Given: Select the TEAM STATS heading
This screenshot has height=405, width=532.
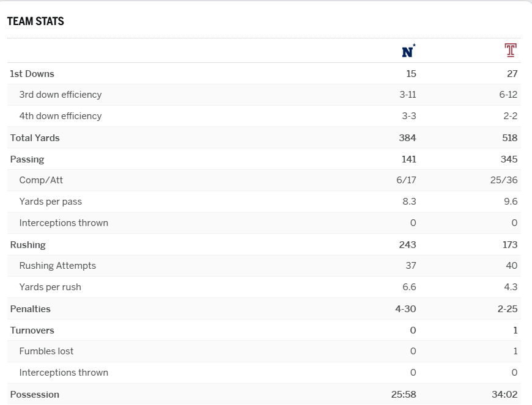Looking at the screenshot, I should coord(35,21).
